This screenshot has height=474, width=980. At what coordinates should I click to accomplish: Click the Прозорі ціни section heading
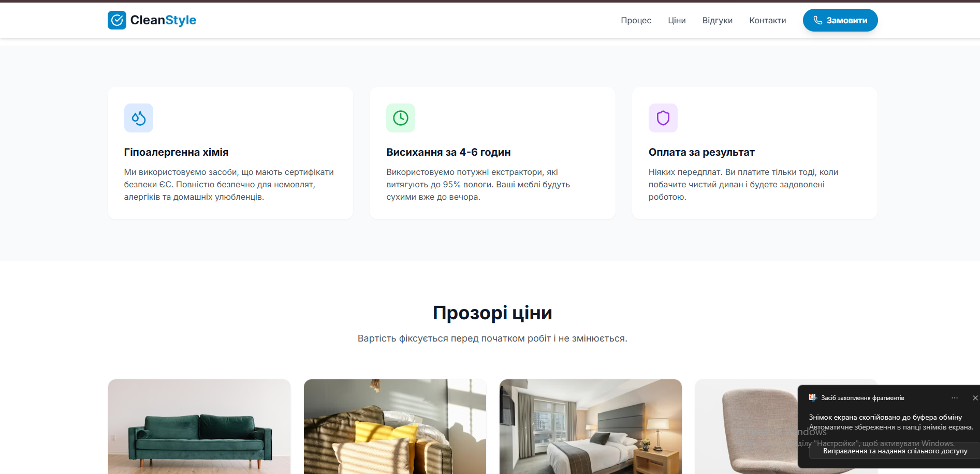point(492,313)
